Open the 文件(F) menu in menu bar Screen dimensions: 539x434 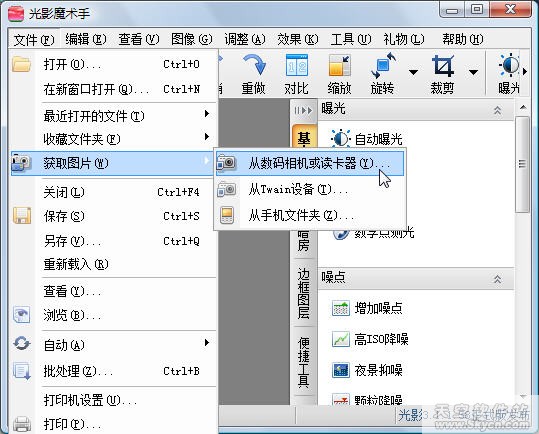[34, 40]
